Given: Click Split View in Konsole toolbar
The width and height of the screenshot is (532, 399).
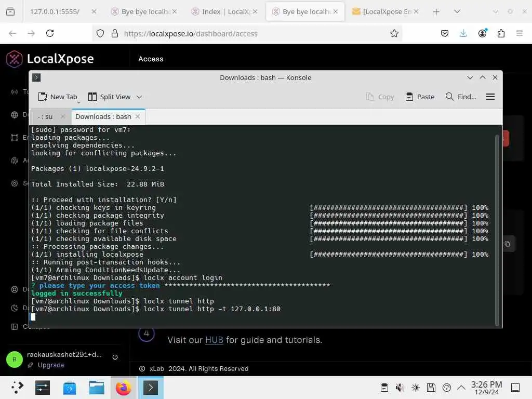Looking at the screenshot, I should 109,97.
